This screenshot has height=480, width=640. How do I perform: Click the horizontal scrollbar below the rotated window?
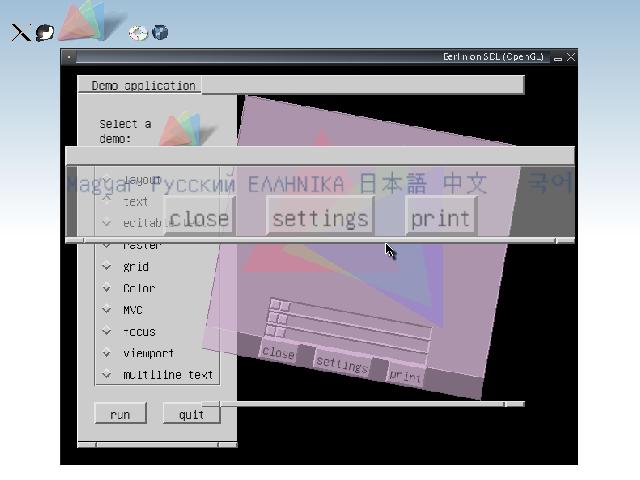pos(360,404)
